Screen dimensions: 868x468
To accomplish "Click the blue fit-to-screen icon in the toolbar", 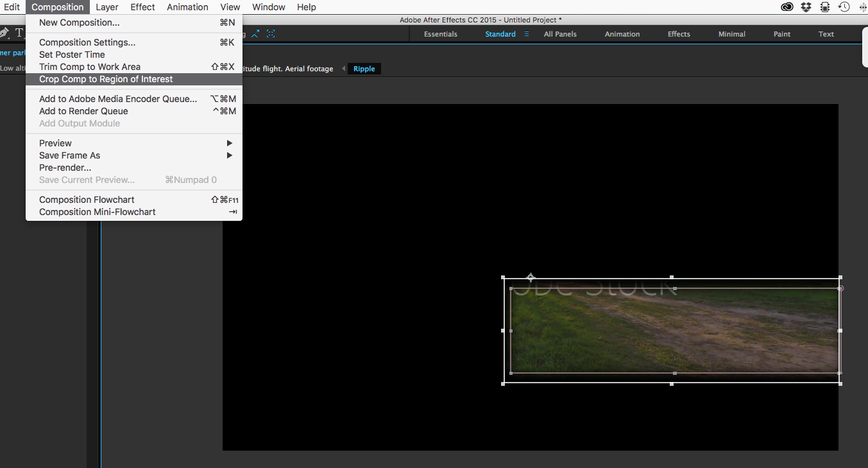I will (x=270, y=33).
